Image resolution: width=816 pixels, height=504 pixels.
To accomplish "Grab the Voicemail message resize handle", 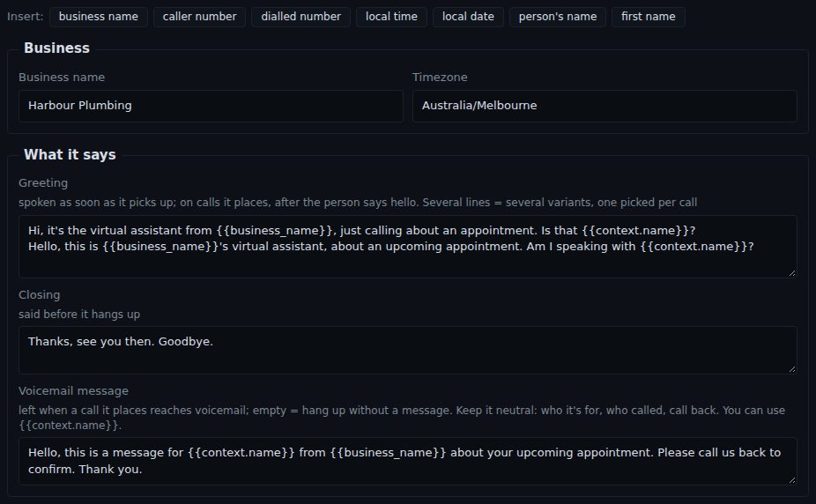I will point(792,480).
